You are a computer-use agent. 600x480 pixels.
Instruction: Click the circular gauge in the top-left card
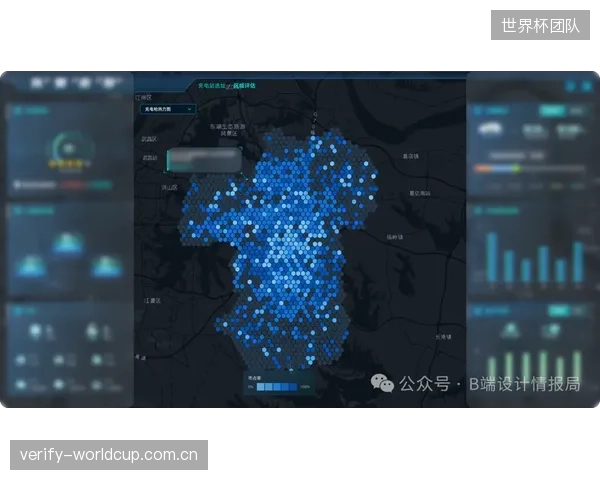(69, 150)
